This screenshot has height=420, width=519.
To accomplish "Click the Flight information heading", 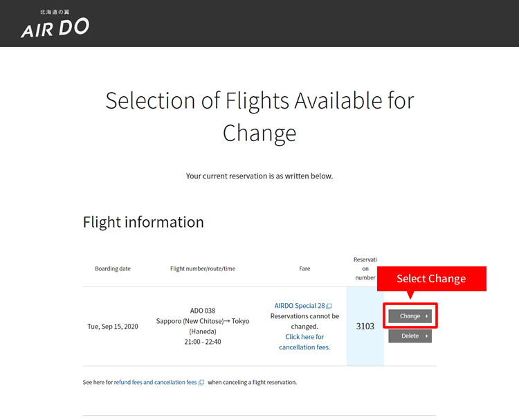I will (143, 222).
